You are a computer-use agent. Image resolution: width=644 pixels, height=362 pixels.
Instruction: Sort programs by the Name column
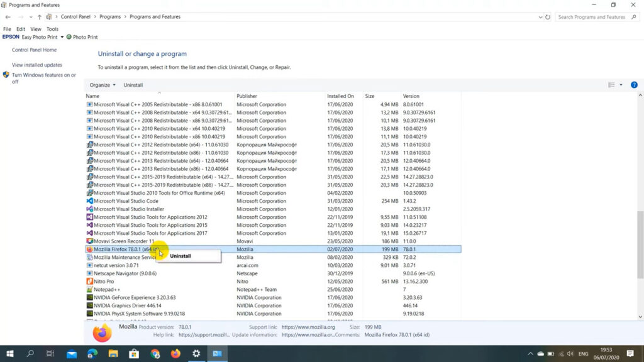[93, 96]
